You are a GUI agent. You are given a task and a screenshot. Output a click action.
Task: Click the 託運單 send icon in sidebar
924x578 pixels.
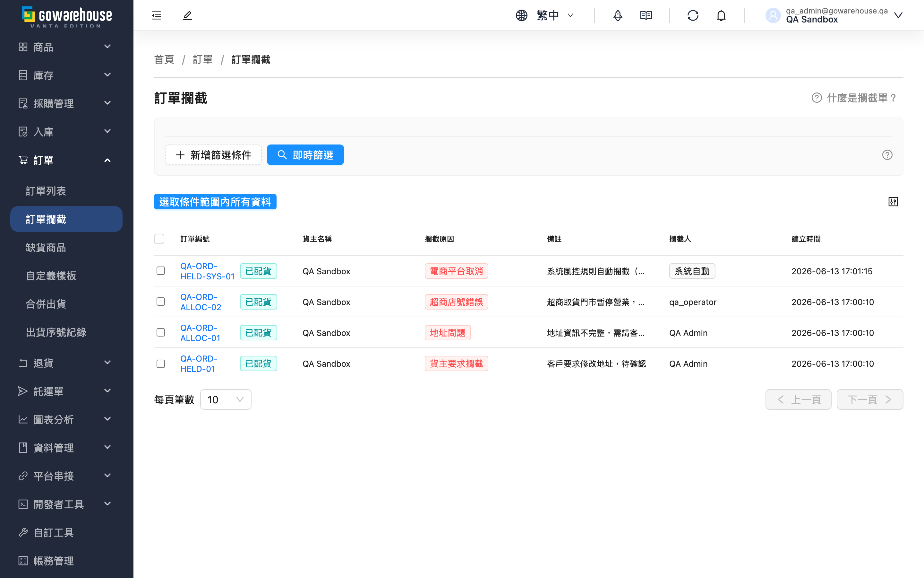pyautogui.click(x=23, y=391)
